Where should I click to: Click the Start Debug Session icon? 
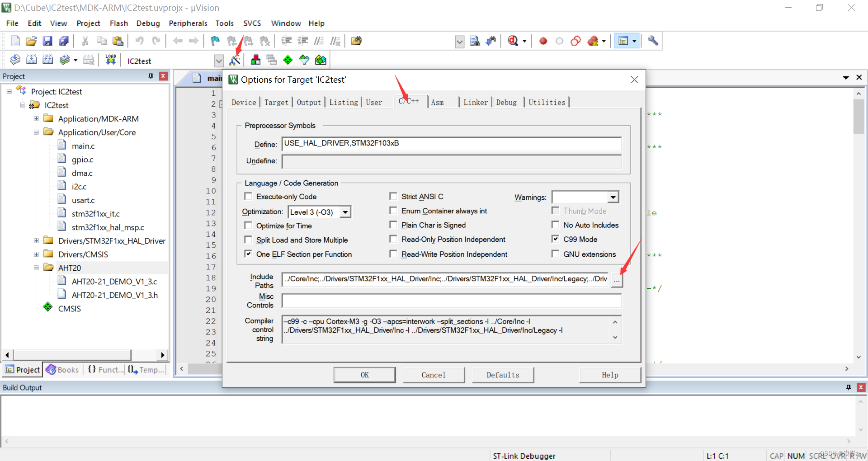(513, 41)
